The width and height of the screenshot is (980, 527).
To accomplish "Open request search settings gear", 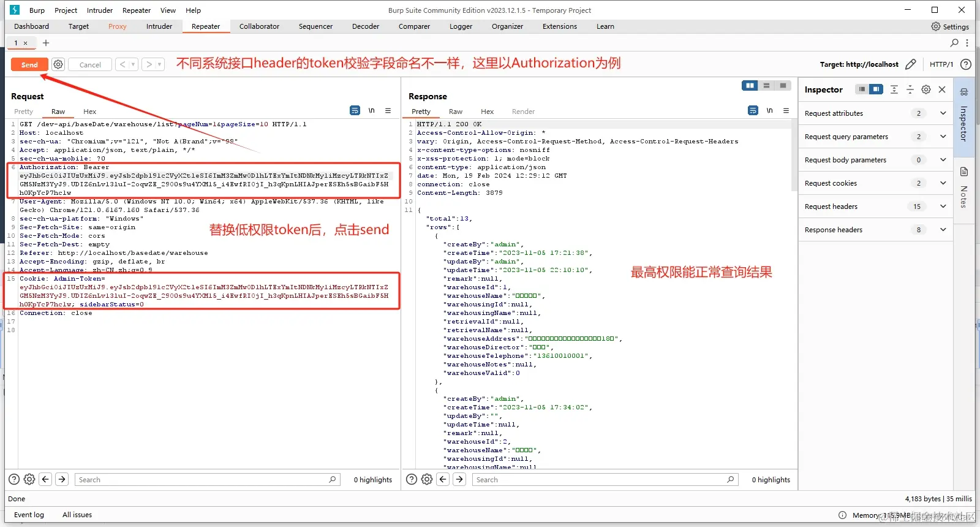I will [29, 479].
